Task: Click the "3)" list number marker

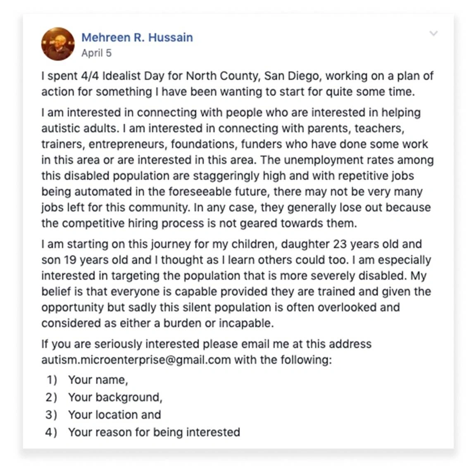Action: pyautogui.click(x=51, y=415)
